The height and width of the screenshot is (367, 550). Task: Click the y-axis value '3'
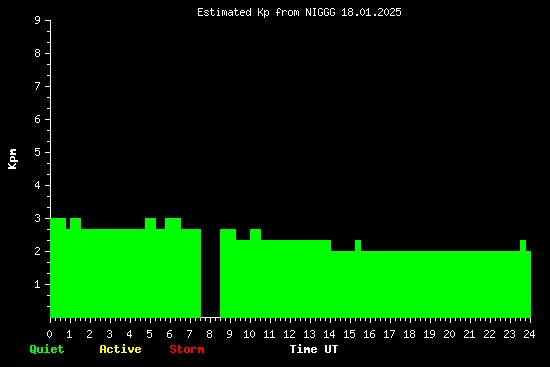tap(38, 218)
